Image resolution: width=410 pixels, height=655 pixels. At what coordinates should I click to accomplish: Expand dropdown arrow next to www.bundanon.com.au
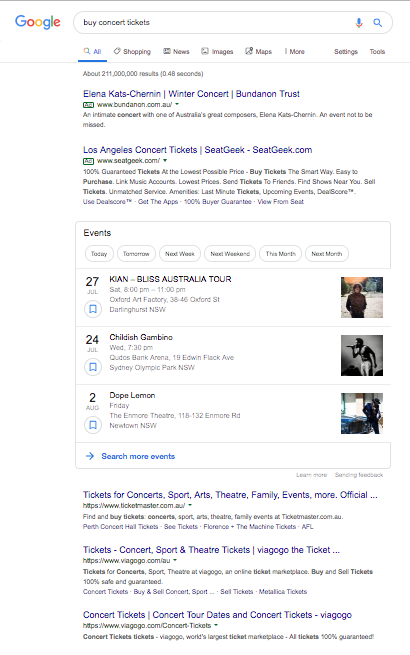click(x=177, y=104)
